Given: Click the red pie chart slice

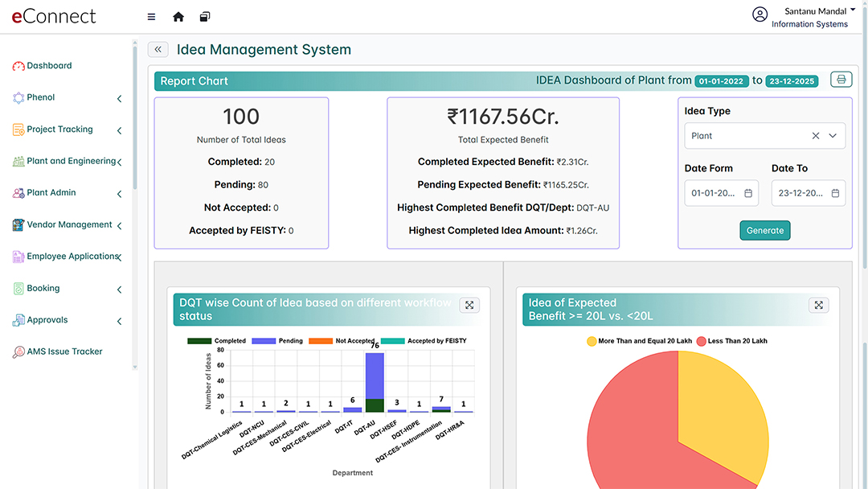Looking at the screenshot, I should point(631,432).
